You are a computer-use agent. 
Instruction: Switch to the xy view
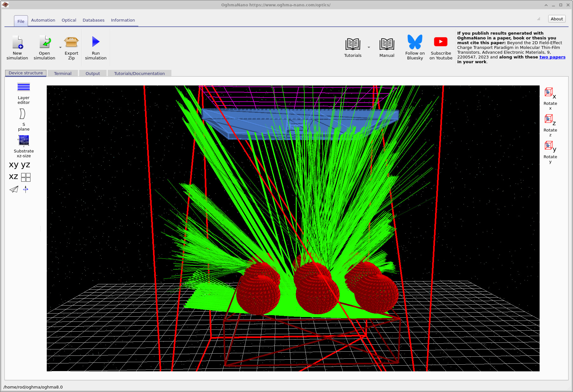13,165
